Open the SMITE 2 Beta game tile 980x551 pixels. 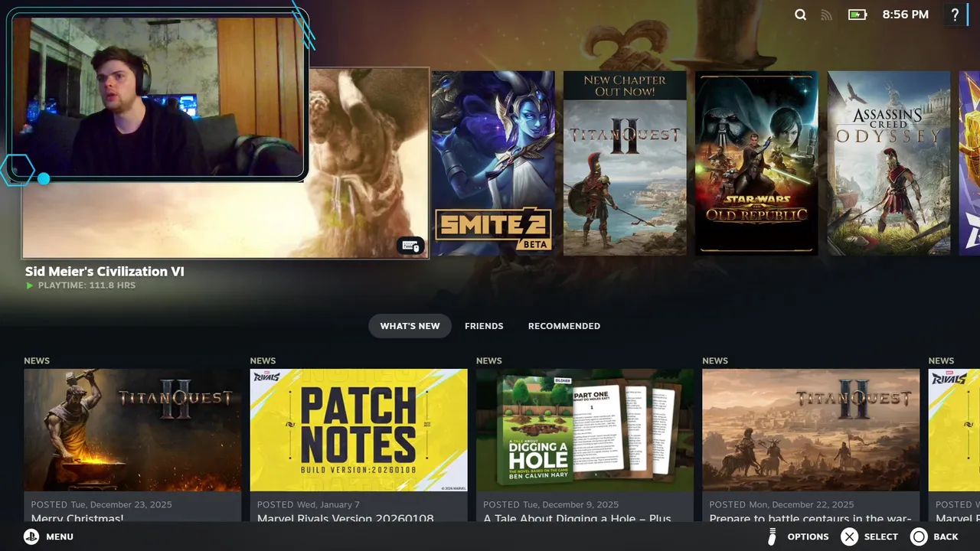coord(493,163)
